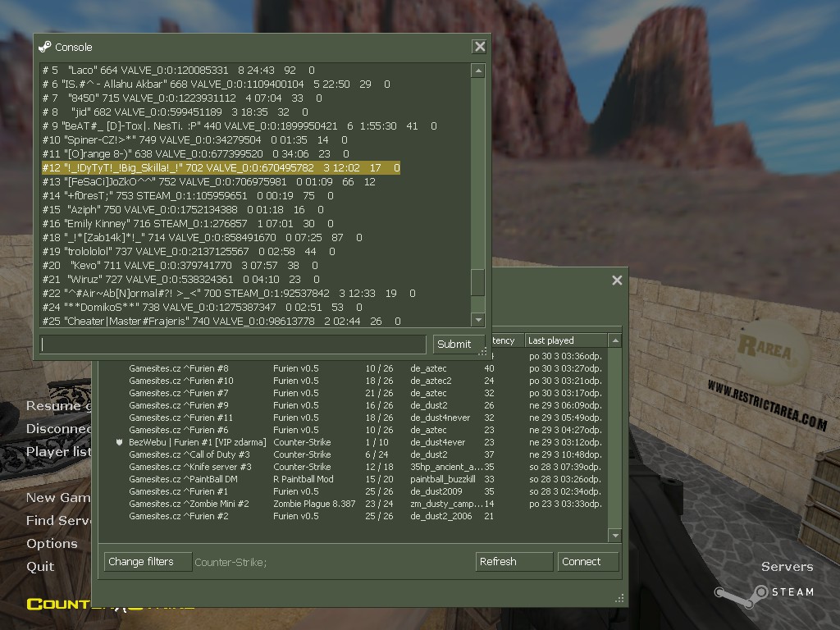Click the Console scrollbar thumb
Screen dimensions: 840x630
pos(478,283)
